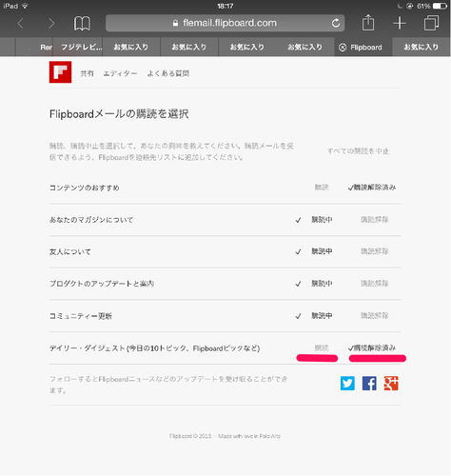The image size is (451, 476).
Task: Open Flipboard's Twitter icon
Action: pos(347,384)
